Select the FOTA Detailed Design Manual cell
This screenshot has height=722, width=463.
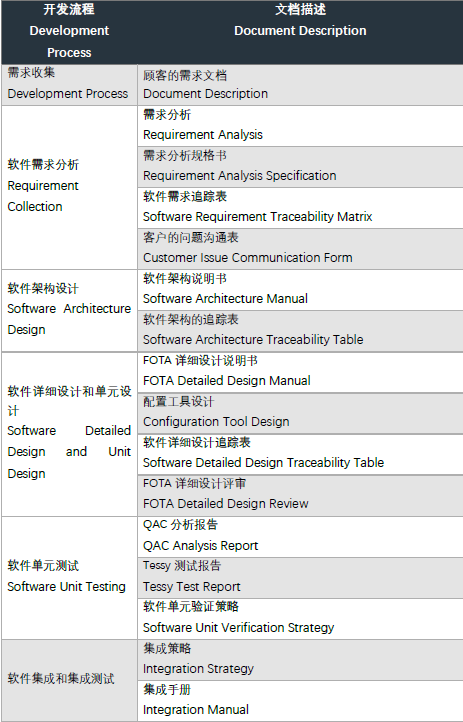300,372
